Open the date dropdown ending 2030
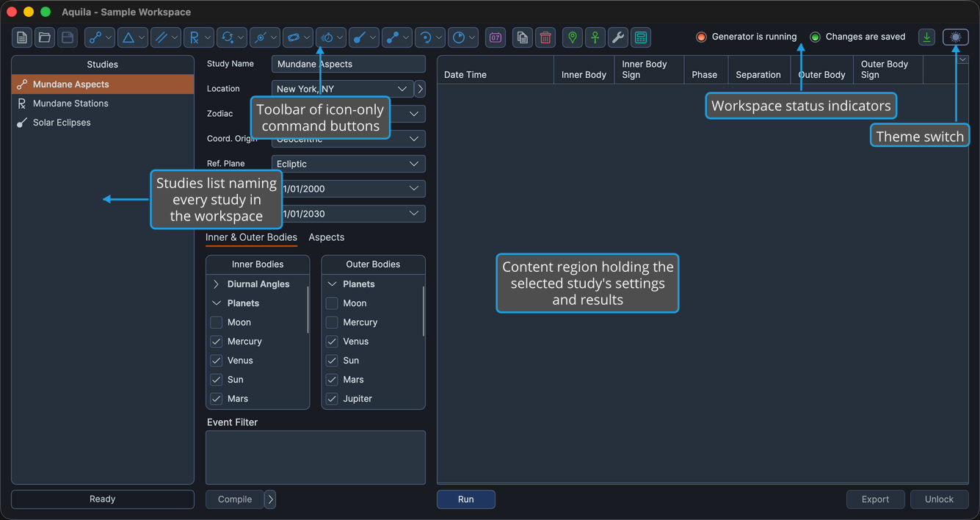The width and height of the screenshot is (980, 520). tap(349, 214)
